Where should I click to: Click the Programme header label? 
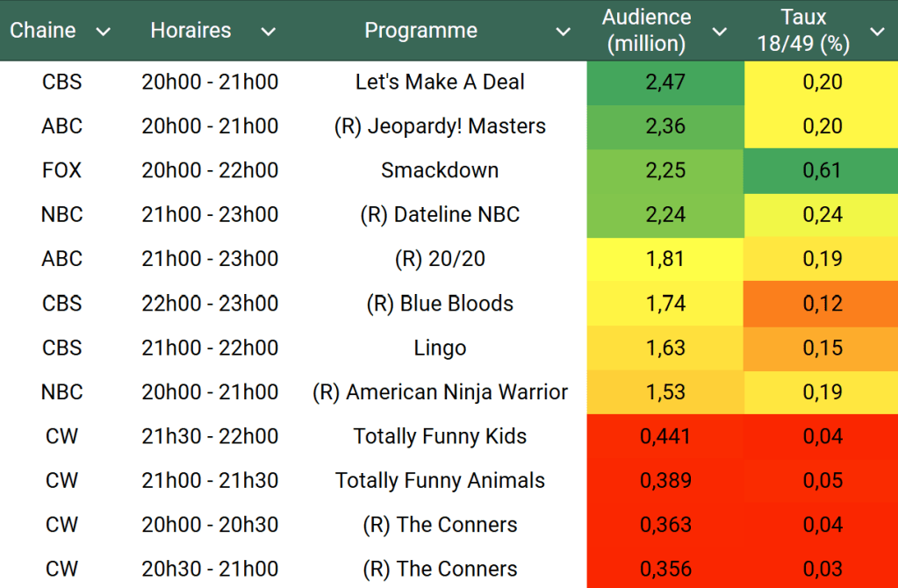(420, 31)
